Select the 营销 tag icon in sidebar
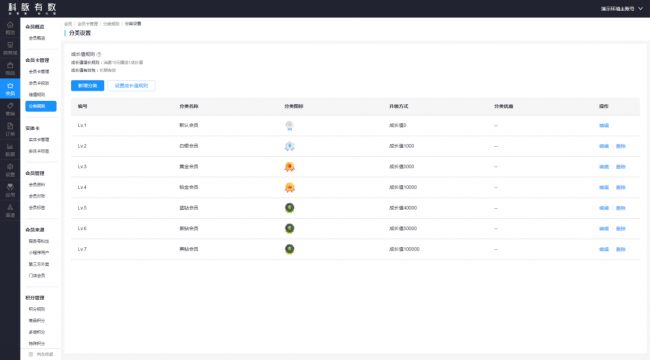Image resolution: width=650 pixels, height=360 pixels. pos(10,109)
